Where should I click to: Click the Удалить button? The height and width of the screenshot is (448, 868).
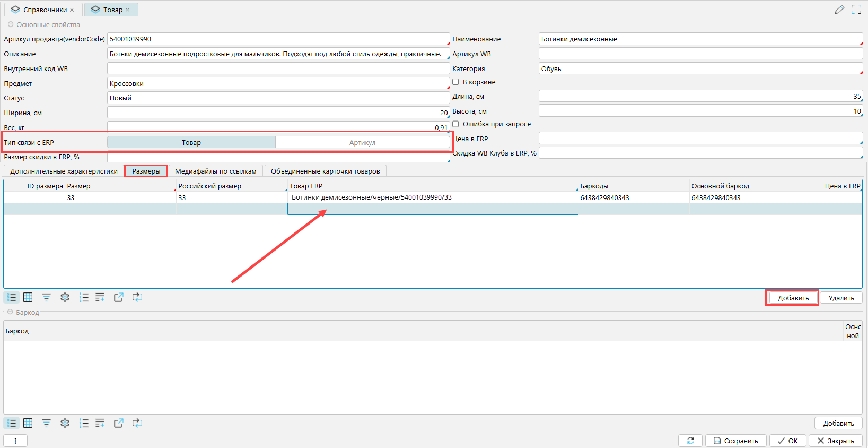coord(841,298)
